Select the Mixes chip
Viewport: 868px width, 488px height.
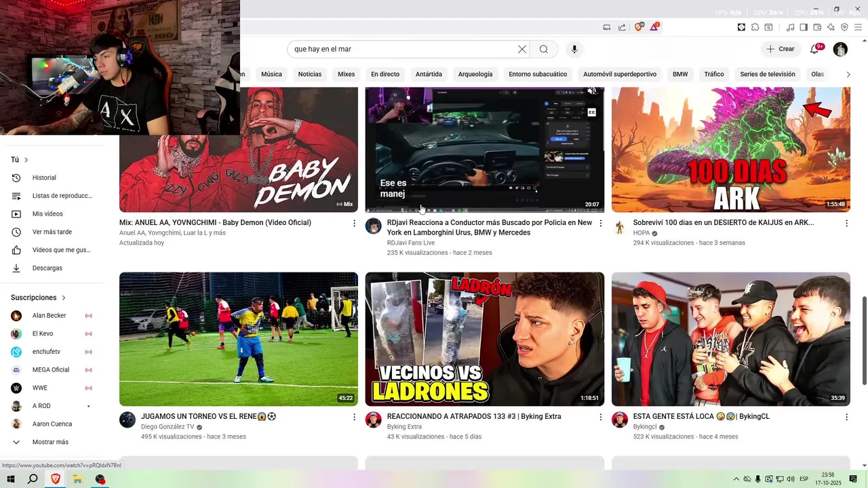[347, 75]
